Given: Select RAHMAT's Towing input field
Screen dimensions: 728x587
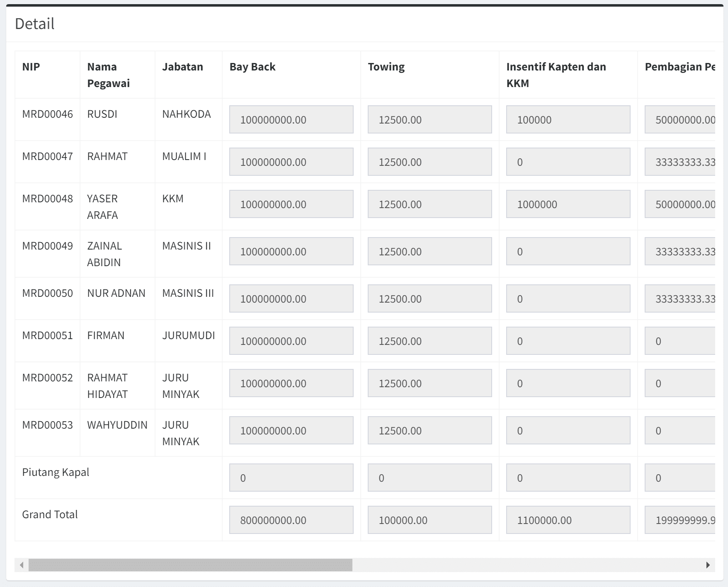Looking at the screenshot, I should pyautogui.click(x=430, y=162).
